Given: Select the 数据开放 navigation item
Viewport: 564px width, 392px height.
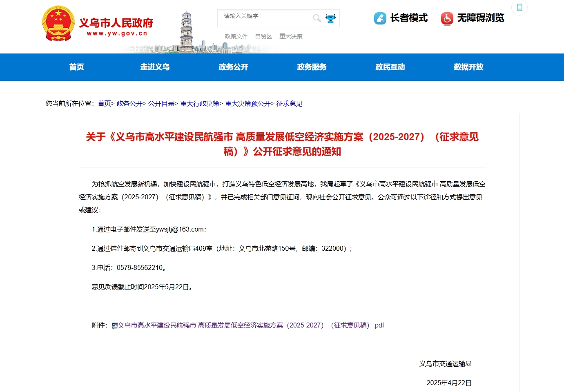Looking at the screenshot, I should tap(468, 67).
